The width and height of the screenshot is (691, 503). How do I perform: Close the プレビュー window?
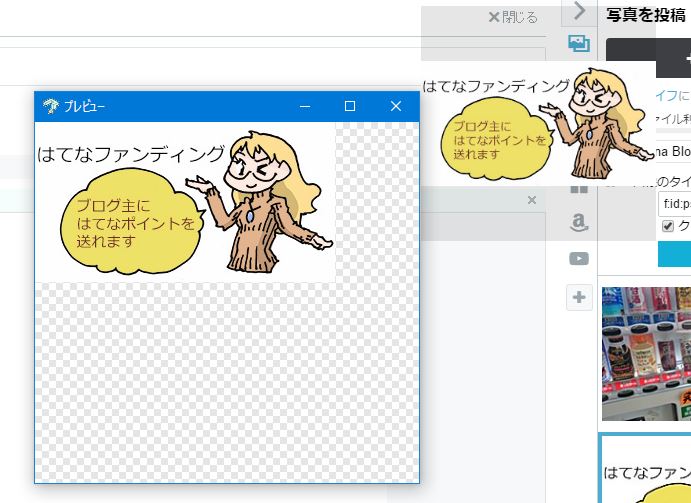396,106
